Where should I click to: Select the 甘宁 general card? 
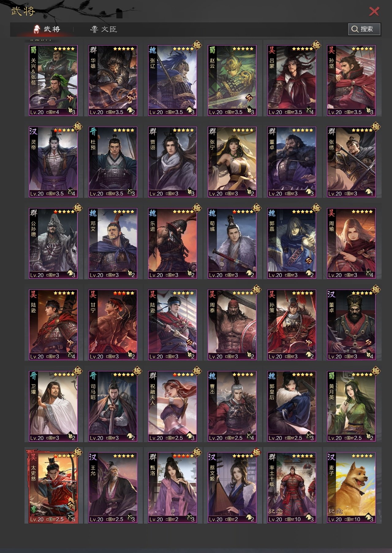click(113, 325)
